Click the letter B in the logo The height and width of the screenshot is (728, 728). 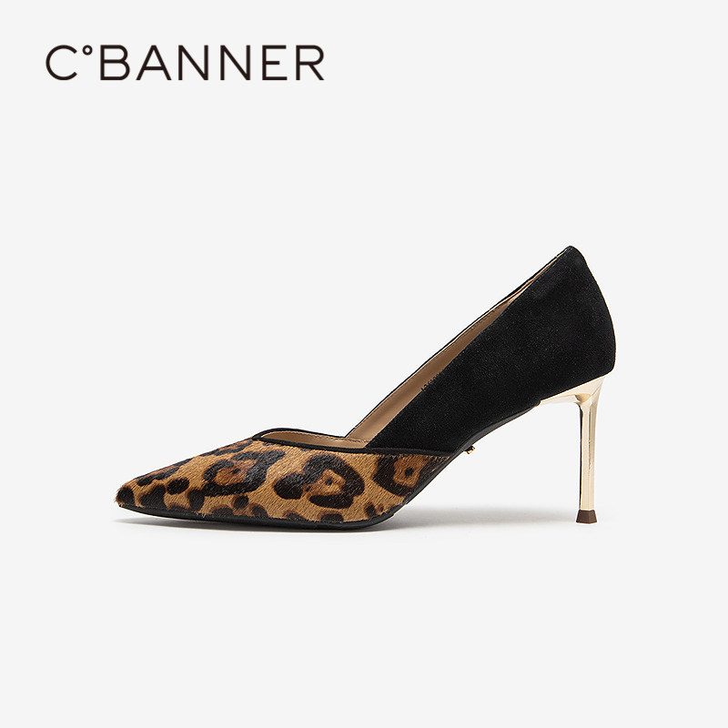tap(115, 63)
